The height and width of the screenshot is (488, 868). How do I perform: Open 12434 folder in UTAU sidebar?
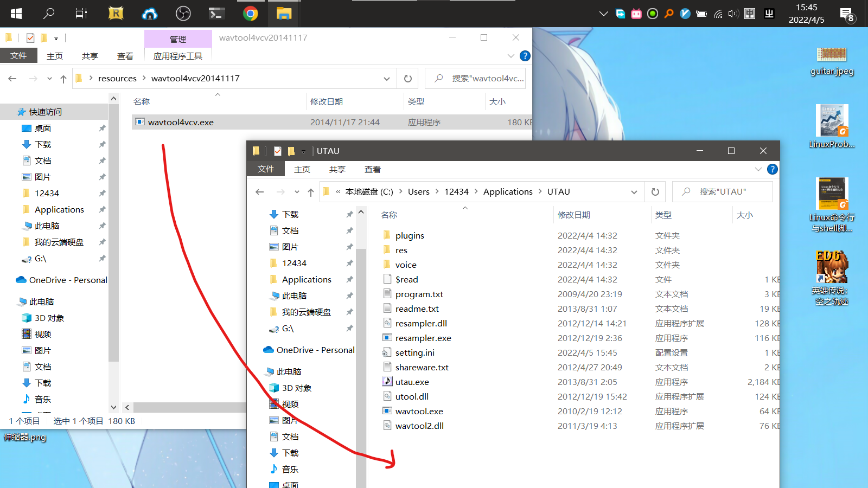click(x=294, y=263)
